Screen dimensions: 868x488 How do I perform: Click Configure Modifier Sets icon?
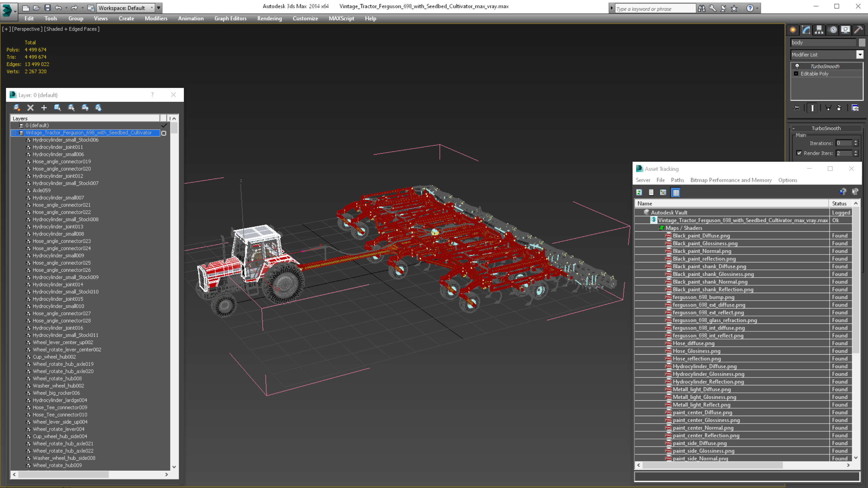855,108
